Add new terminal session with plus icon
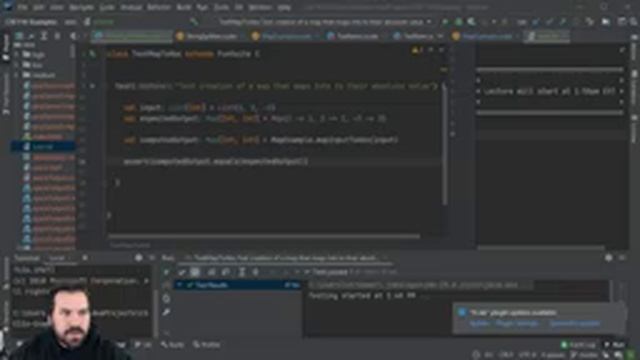 [85, 258]
